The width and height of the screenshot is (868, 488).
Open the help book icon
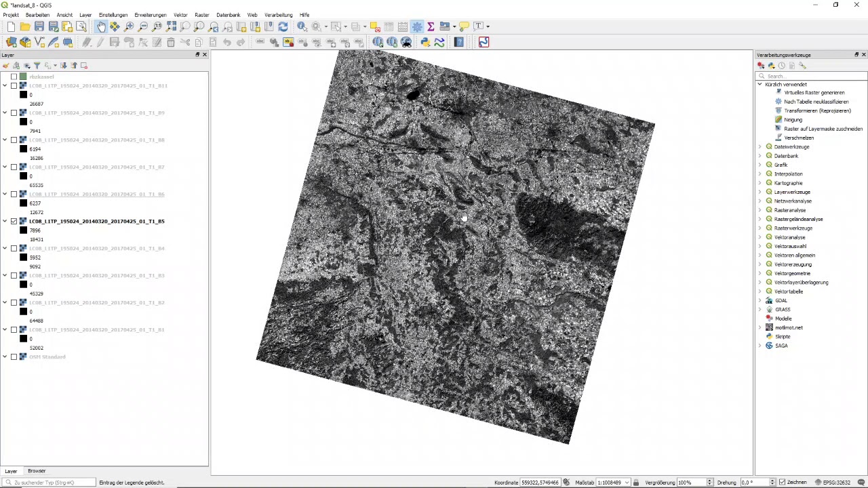(459, 42)
